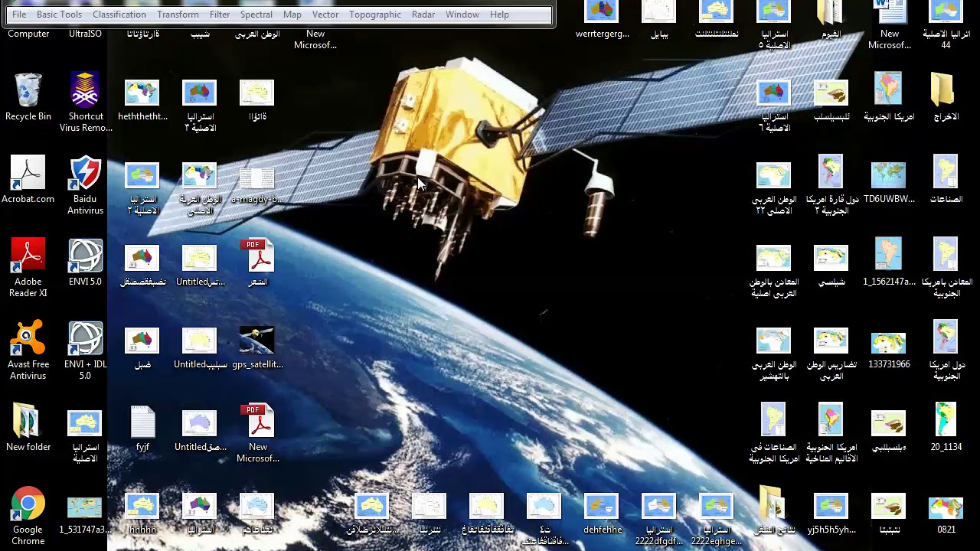Screen dimensions: 980x551
Task: Open the Basic Tools menu
Action: point(59,15)
